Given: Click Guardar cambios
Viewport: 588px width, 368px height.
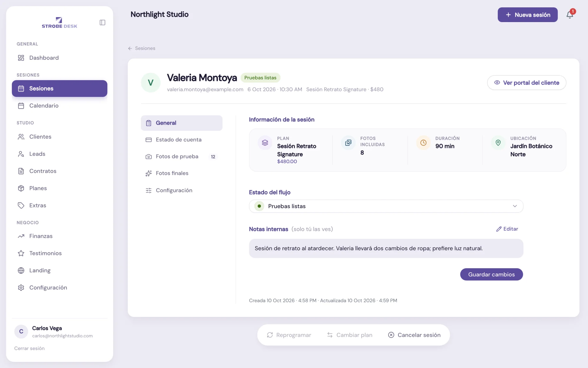Looking at the screenshot, I should pyautogui.click(x=491, y=274).
